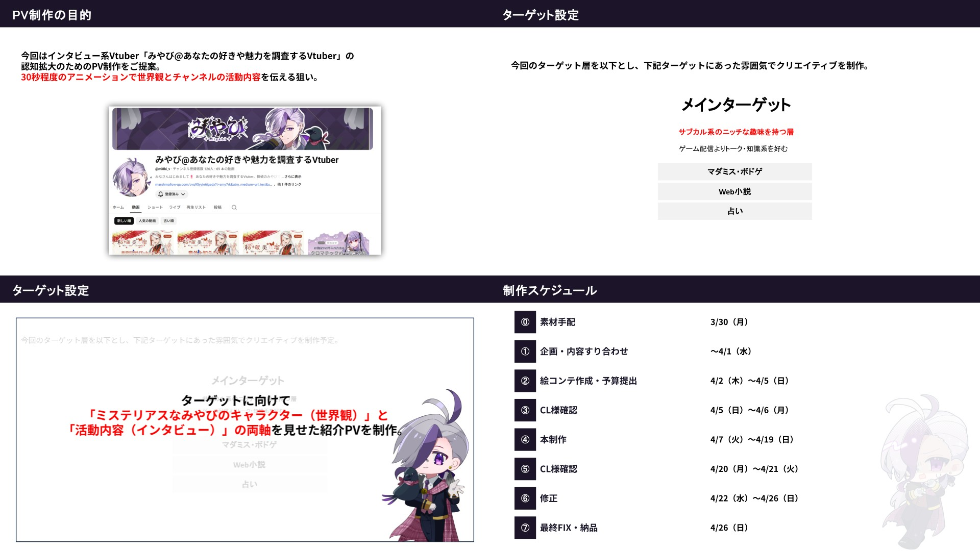Click red text 30秒程度のアニメーションで世界観とチャンネルの活動内容
980x551 pixels.
click(140, 77)
